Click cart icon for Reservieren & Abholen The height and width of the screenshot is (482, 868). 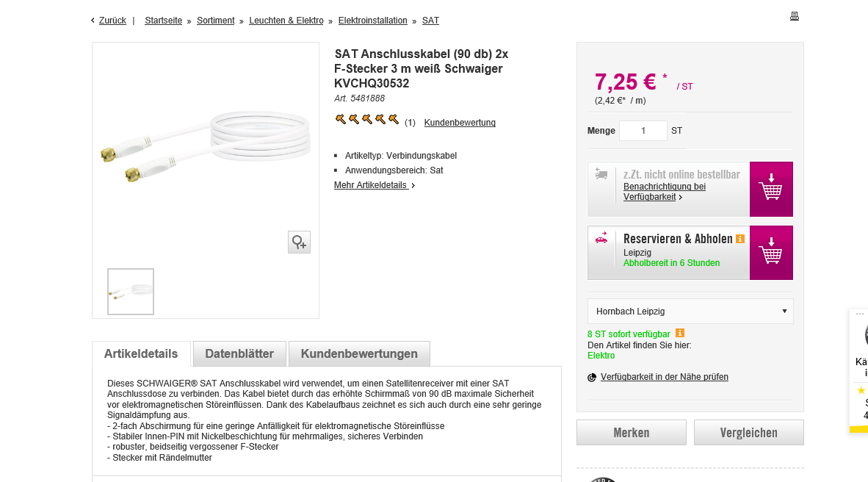click(771, 253)
